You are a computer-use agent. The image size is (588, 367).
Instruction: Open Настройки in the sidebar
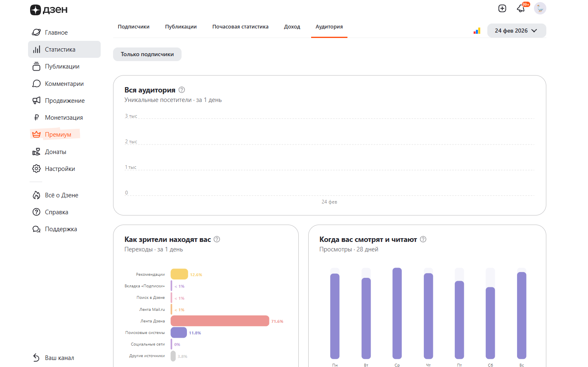point(60,169)
